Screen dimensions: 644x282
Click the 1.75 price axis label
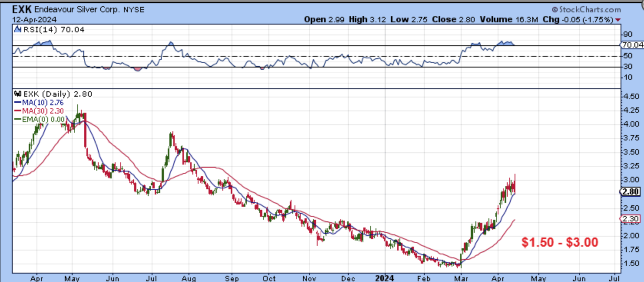[x=631, y=249]
